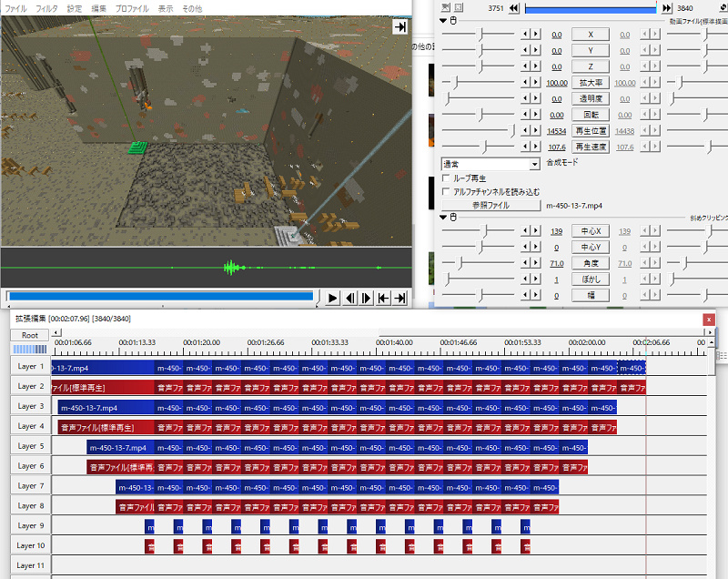Open the その他 menu
728x579 pixels.
pyautogui.click(x=192, y=8)
